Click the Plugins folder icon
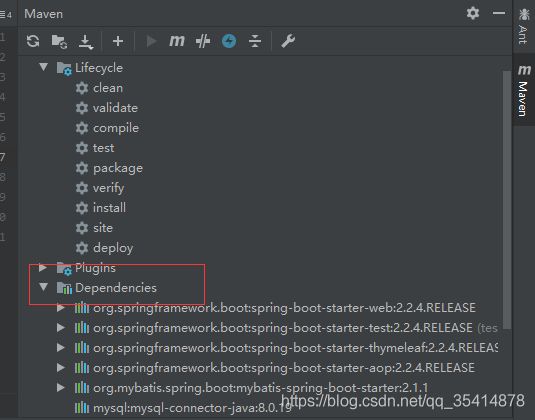The height and width of the screenshot is (420, 535). pyautogui.click(x=64, y=269)
